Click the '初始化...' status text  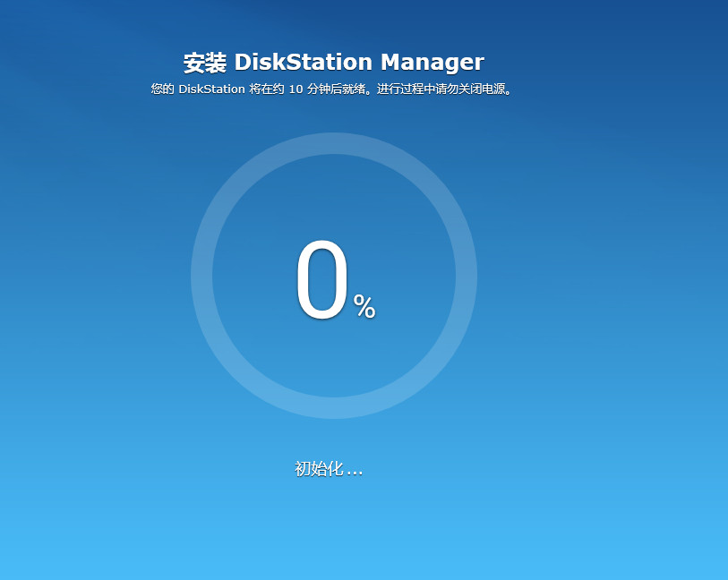329,469
